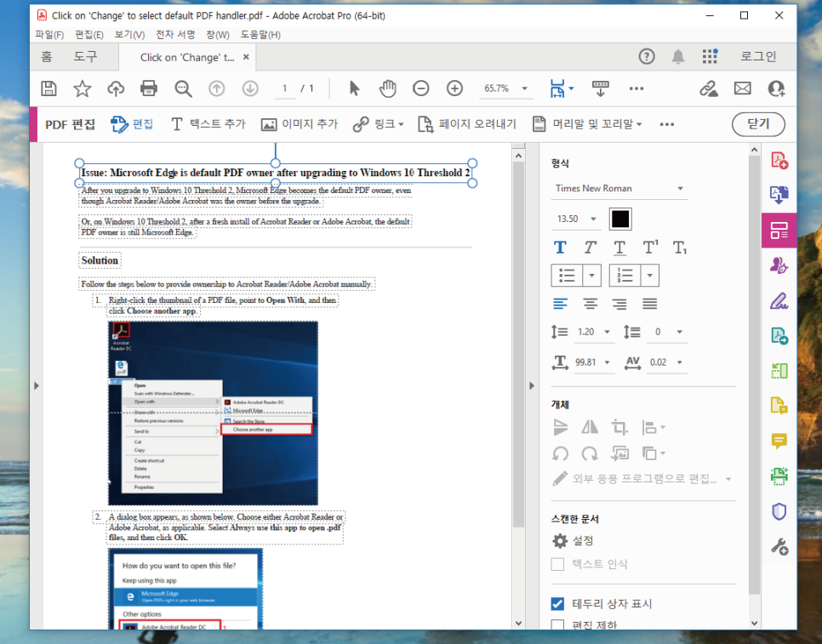822x644 pixels.
Task: Click the send by email envelope icon
Action: pos(742,88)
